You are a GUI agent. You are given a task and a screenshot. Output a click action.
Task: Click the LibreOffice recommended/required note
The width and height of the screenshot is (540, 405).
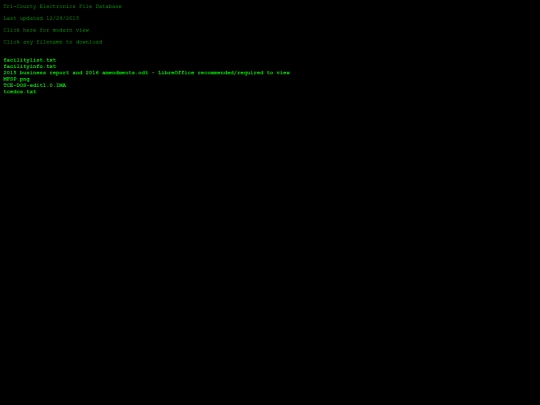(x=224, y=73)
